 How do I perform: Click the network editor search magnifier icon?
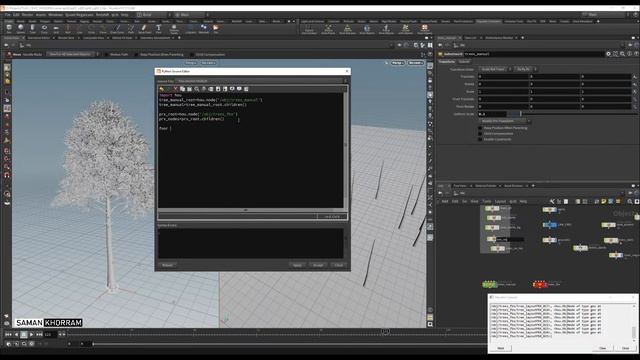click(630, 201)
